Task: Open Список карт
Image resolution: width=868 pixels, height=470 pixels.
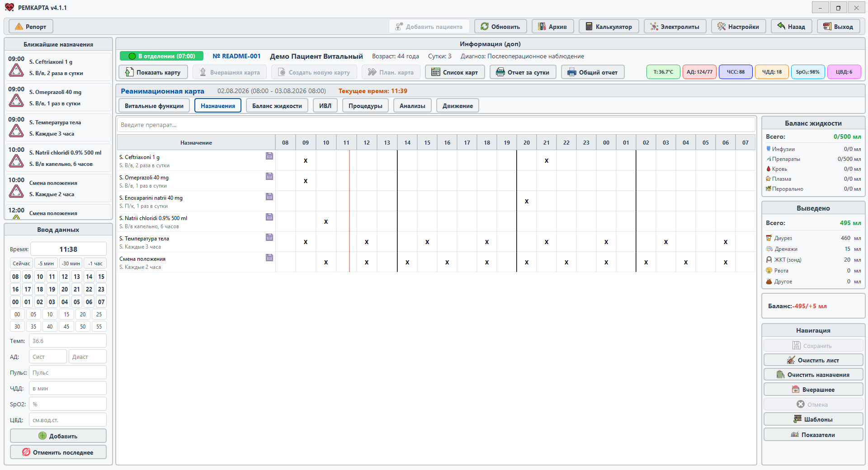Action: (455, 72)
